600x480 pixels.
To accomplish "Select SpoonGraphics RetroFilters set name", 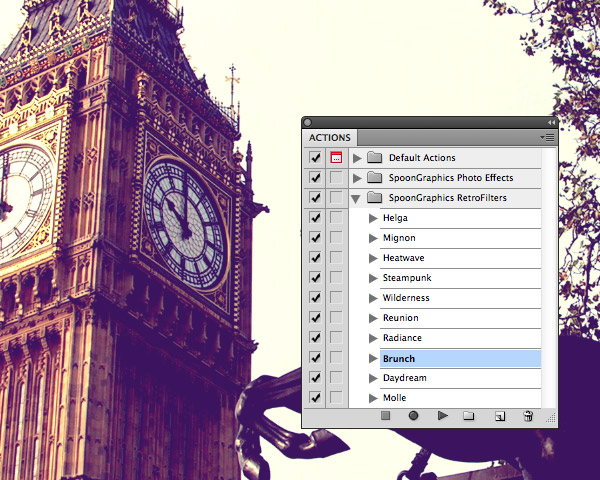I will click(448, 198).
